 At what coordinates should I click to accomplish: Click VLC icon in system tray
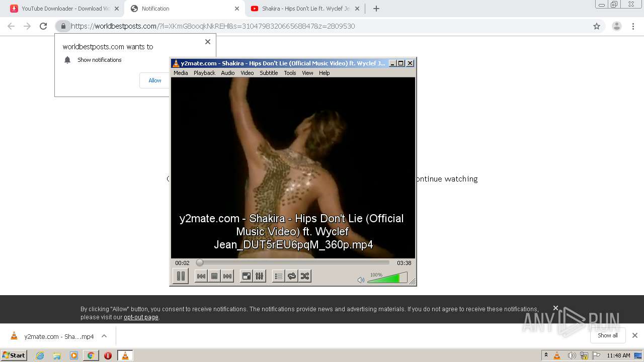(x=557, y=355)
